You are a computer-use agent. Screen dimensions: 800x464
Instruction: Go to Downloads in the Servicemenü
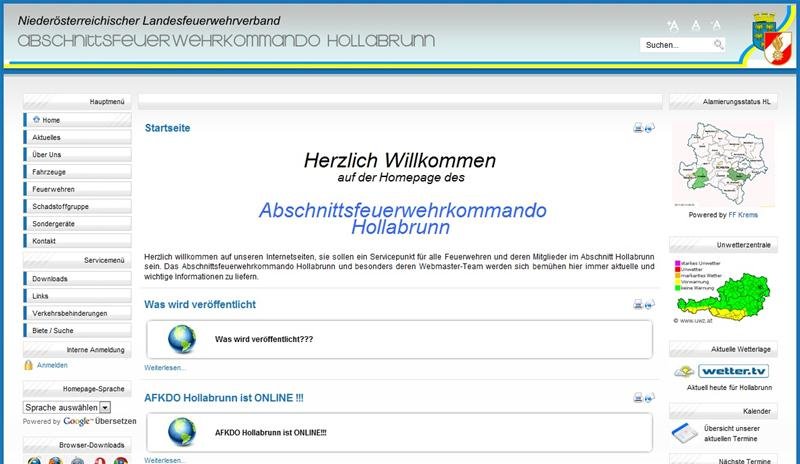pos(50,278)
